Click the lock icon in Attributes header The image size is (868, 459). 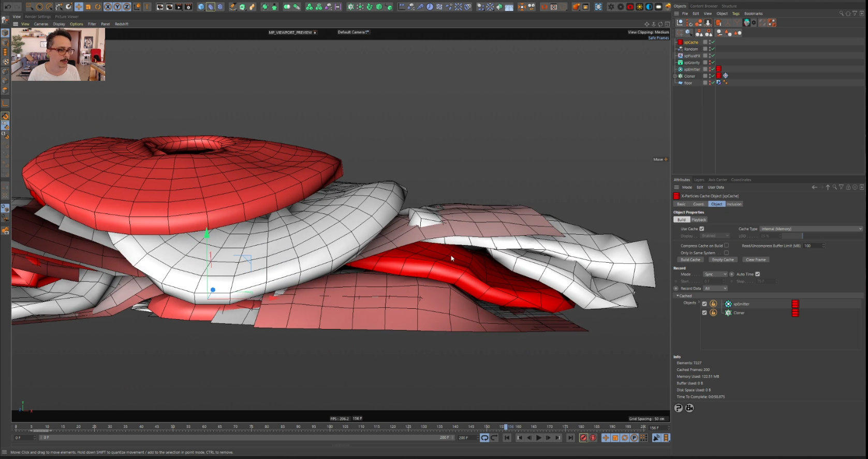point(848,187)
